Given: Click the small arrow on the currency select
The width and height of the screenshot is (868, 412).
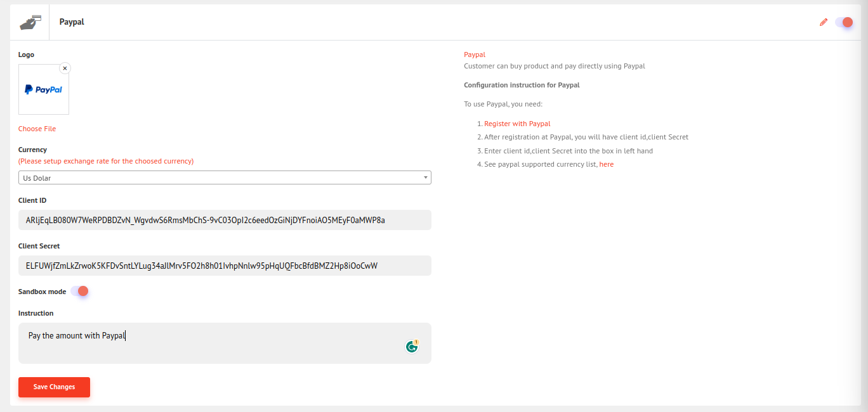Looking at the screenshot, I should [x=426, y=178].
